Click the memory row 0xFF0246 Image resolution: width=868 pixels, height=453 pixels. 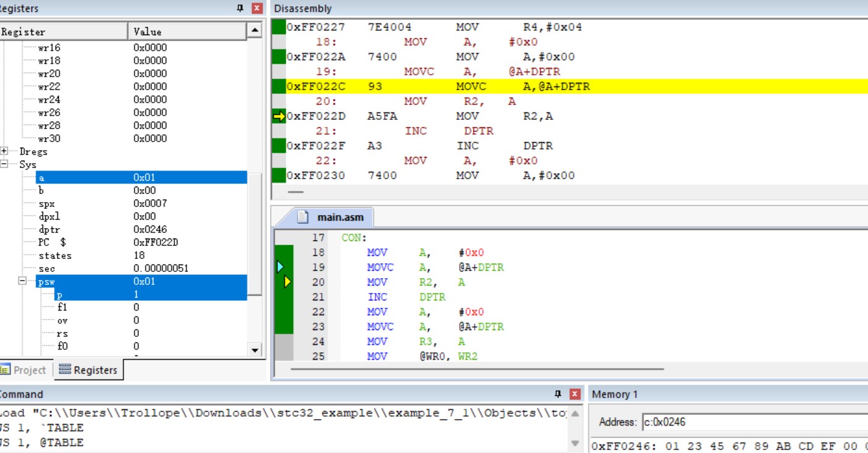[729, 446]
